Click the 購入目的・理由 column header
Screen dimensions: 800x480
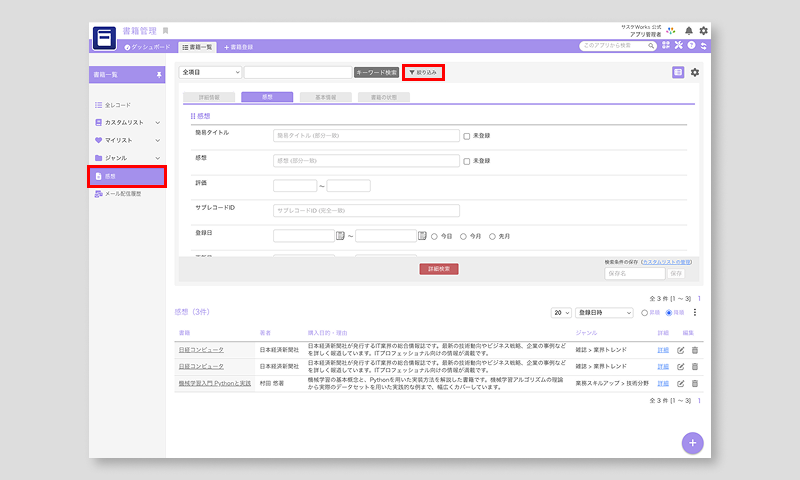point(328,333)
